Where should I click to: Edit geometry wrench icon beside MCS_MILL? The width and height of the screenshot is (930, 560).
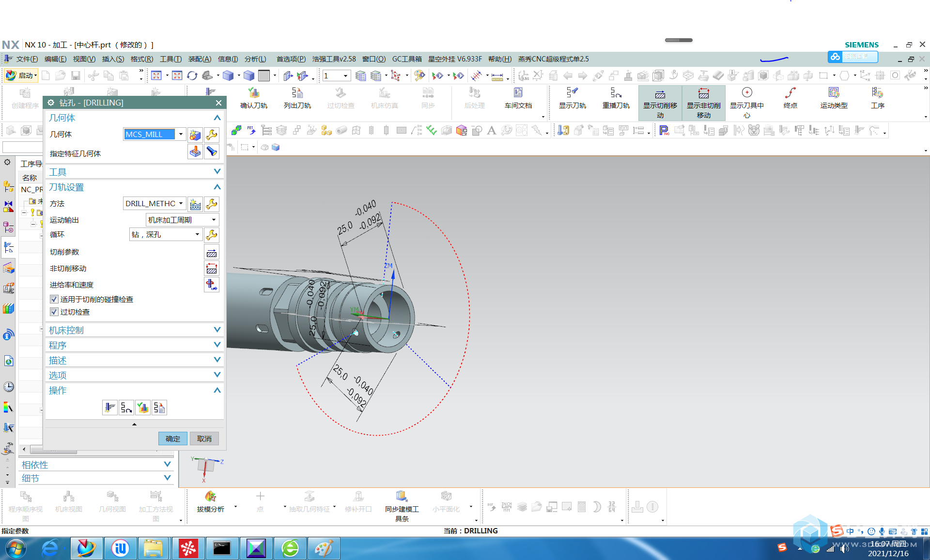212,135
